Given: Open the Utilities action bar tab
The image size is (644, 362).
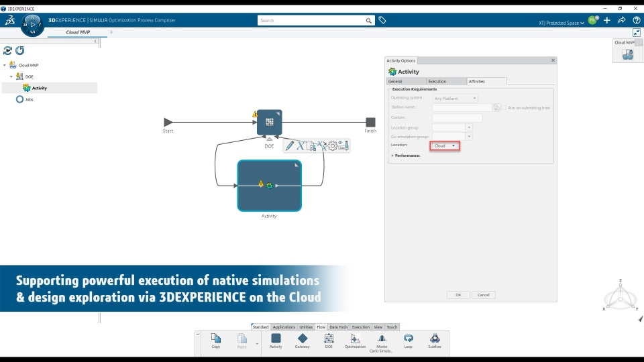Looking at the screenshot, I should point(306,327).
